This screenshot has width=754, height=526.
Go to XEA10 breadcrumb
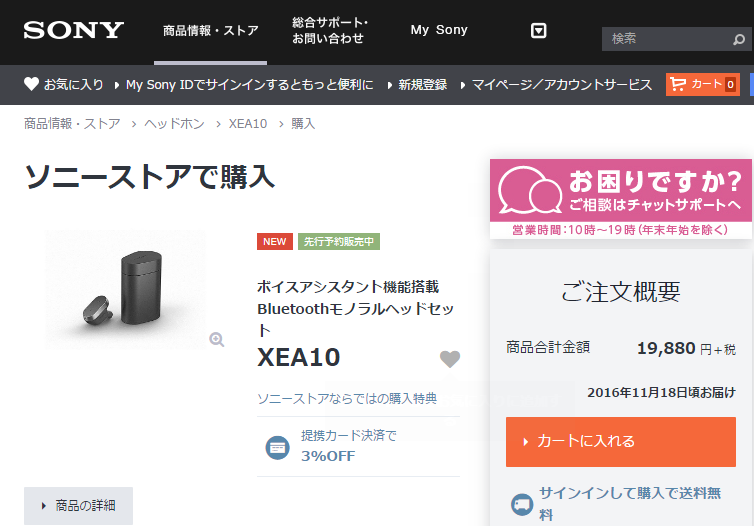(x=248, y=124)
